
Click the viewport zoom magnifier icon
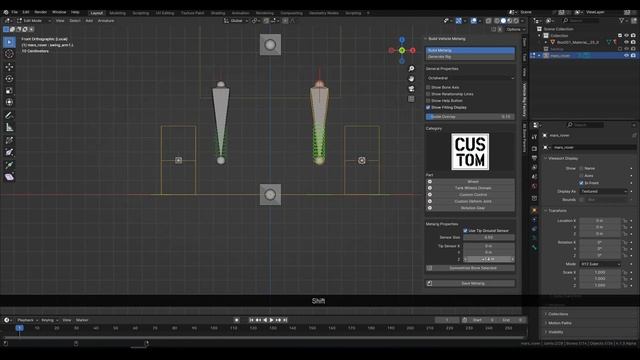(x=411, y=69)
